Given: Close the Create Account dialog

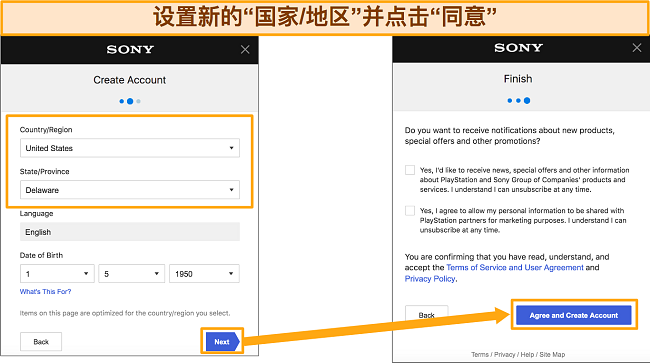Looking at the screenshot, I should (245, 50).
